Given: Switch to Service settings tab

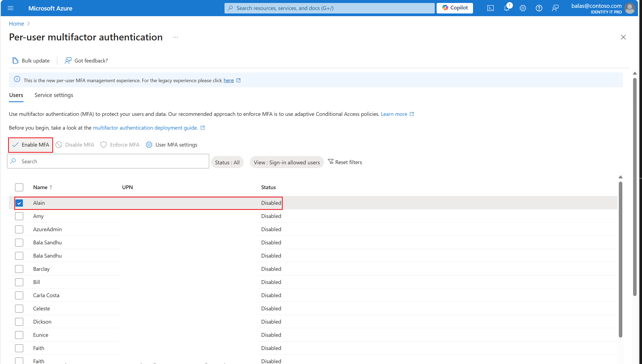Looking at the screenshot, I should pyautogui.click(x=54, y=95).
